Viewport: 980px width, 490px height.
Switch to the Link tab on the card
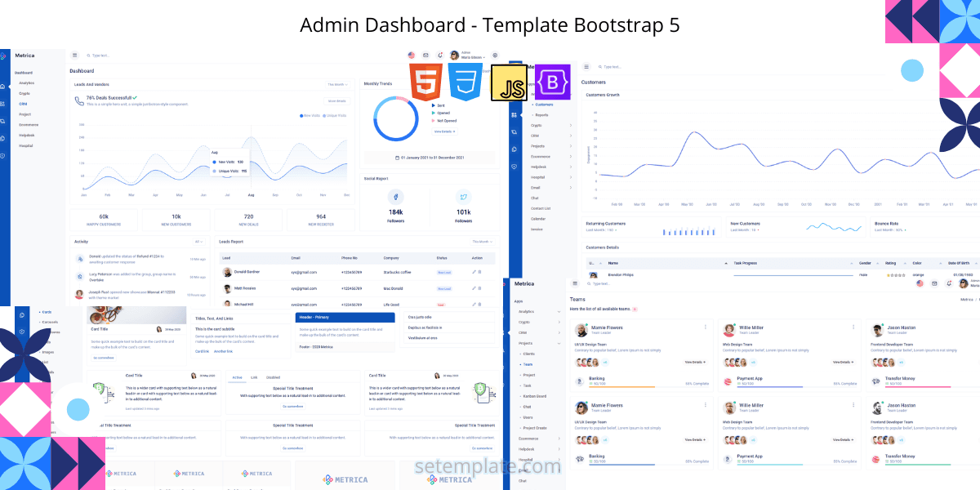click(252, 377)
